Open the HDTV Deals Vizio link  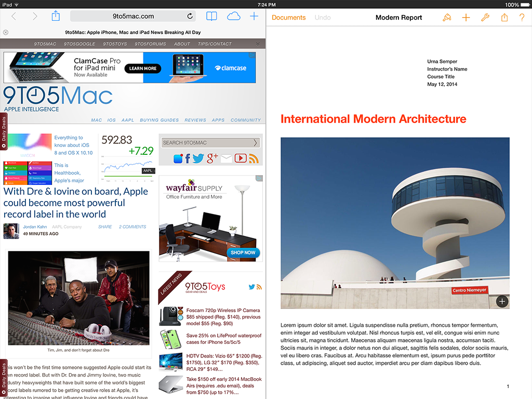224,362
